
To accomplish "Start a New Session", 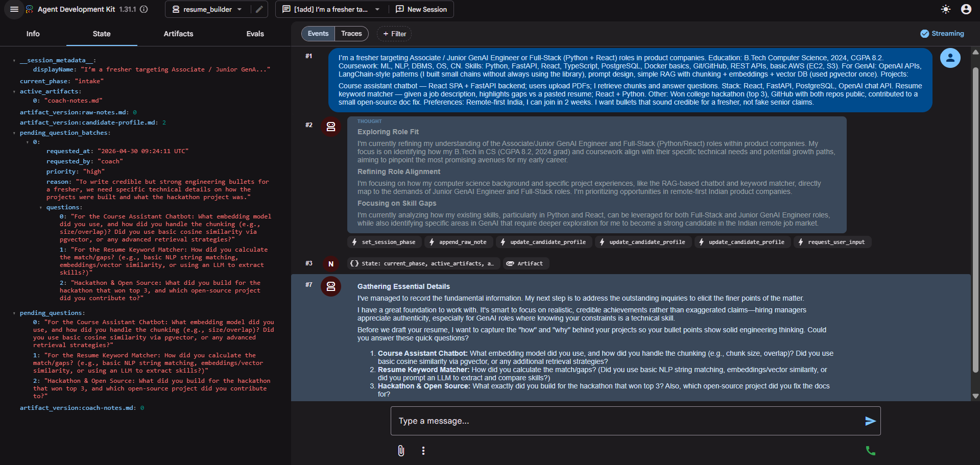I will point(421,9).
